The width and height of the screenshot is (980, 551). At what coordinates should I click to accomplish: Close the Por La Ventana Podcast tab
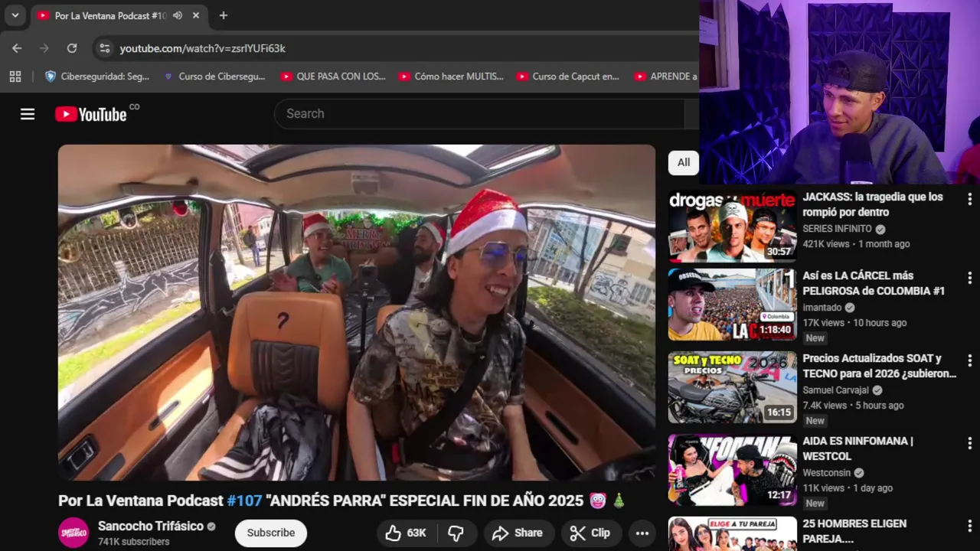tap(196, 15)
